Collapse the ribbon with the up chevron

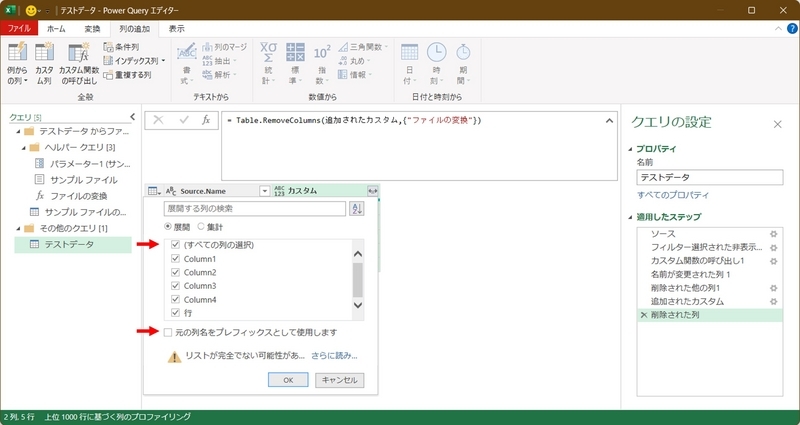coord(778,29)
